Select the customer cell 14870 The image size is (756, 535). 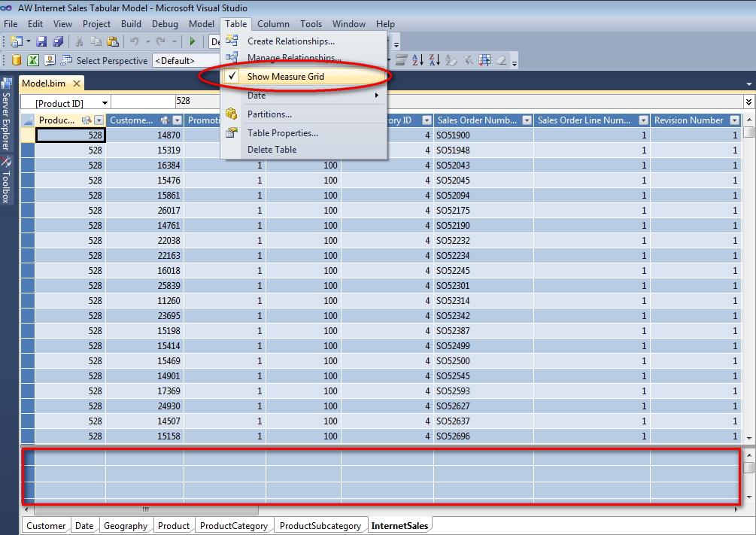tap(144, 135)
